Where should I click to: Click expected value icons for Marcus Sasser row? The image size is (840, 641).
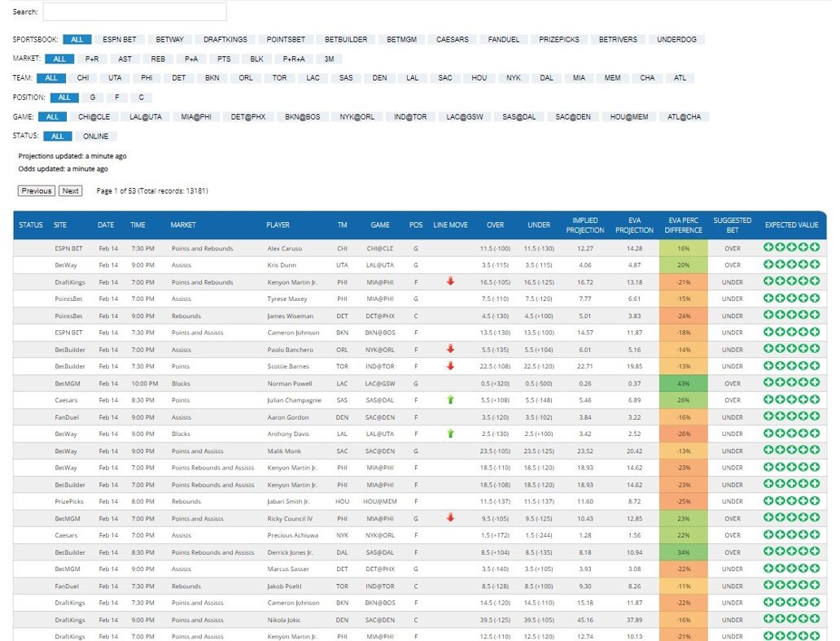click(x=791, y=568)
